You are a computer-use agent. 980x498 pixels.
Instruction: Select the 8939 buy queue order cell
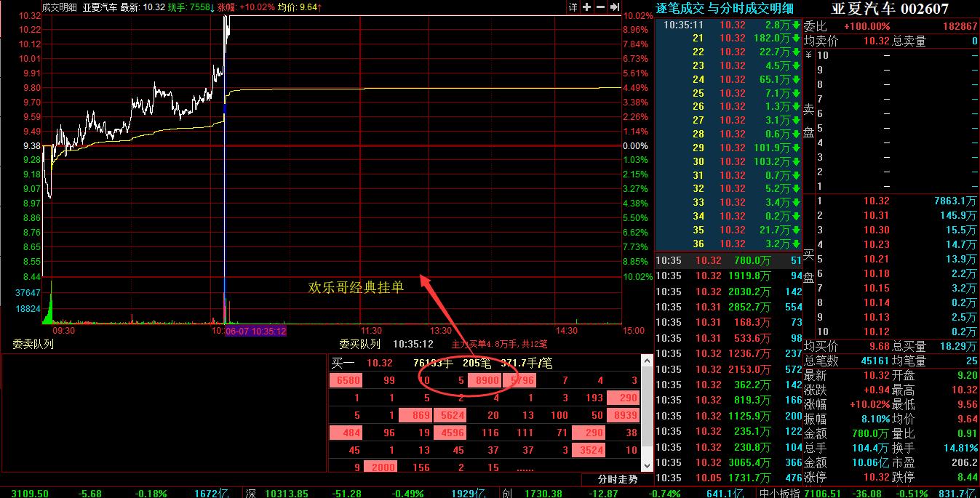point(624,415)
